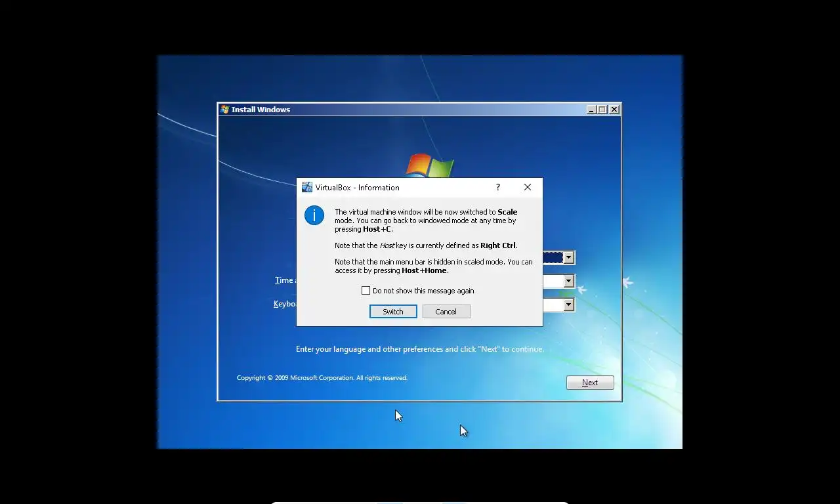Click the Install Windows title icon
This screenshot has width=840, height=504.
coord(225,110)
